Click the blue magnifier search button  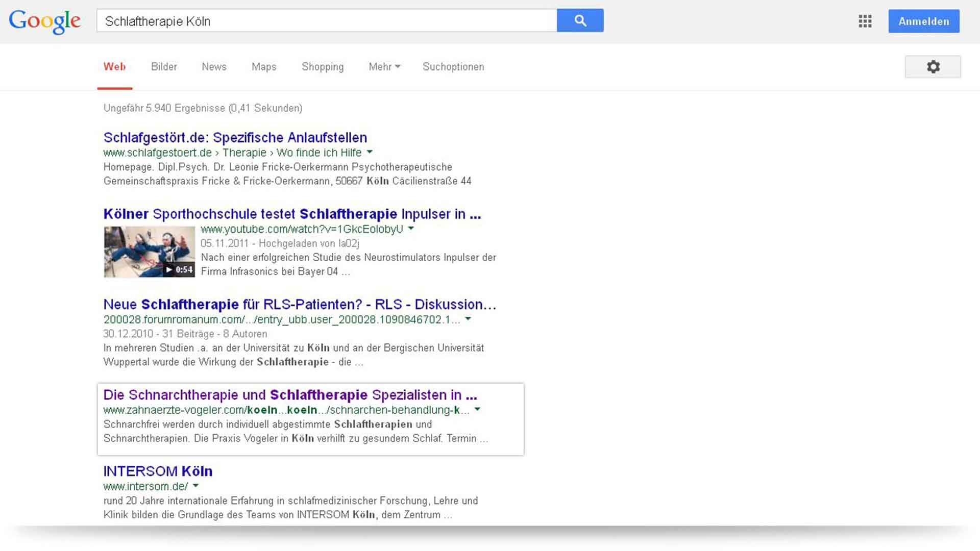click(580, 20)
